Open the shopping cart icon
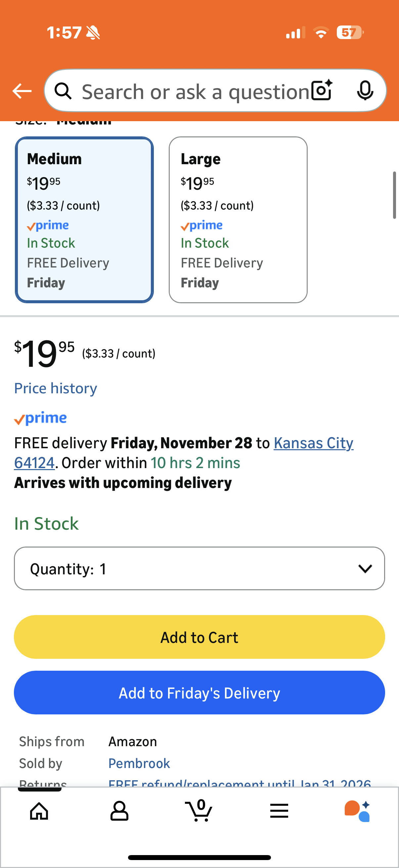399x868 pixels. click(199, 811)
